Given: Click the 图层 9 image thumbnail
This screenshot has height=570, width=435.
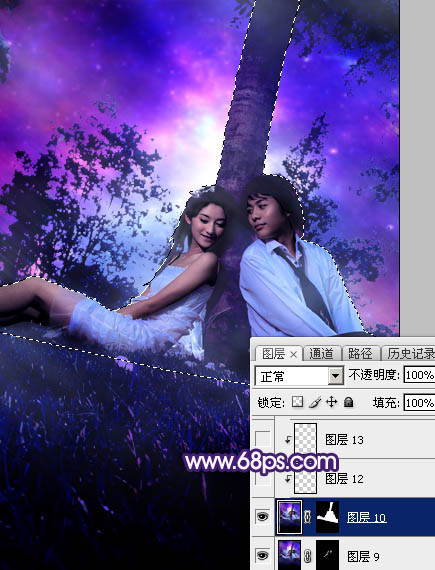Looking at the screenshot, I should [289, 555].
